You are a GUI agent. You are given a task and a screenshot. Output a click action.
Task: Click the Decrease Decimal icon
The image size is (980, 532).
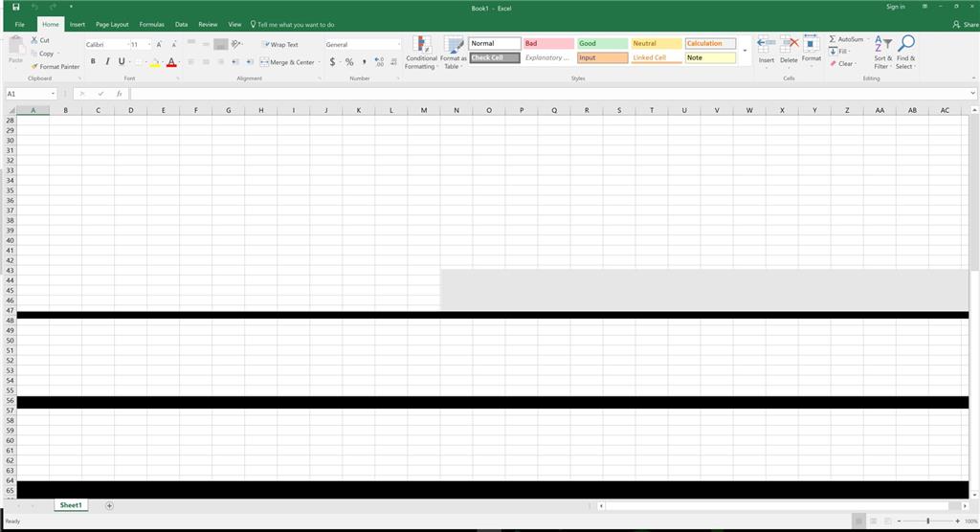tap(393, 62)
